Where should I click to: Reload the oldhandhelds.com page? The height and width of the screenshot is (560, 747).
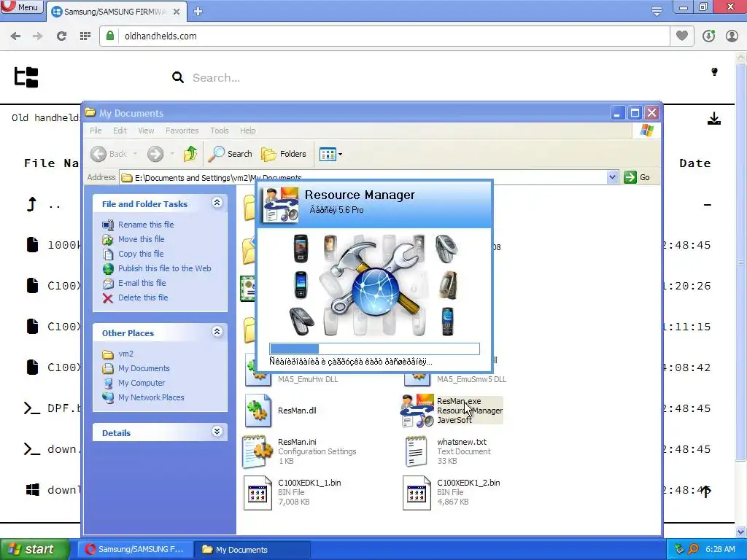tap(61, 36)
